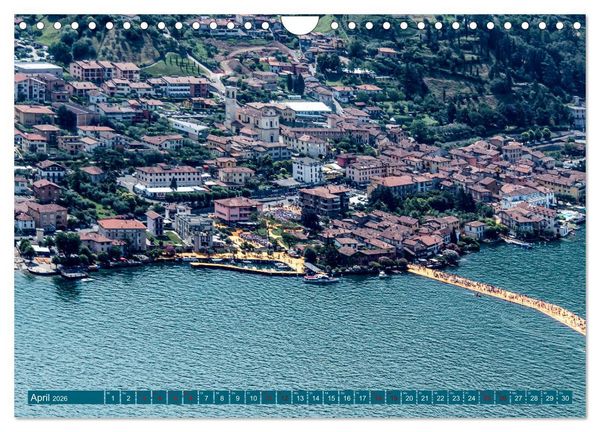This screenshot has height=432, width=600.
Task: Select day 28 in the calendar strip
Action: click(x=534, y=398)
